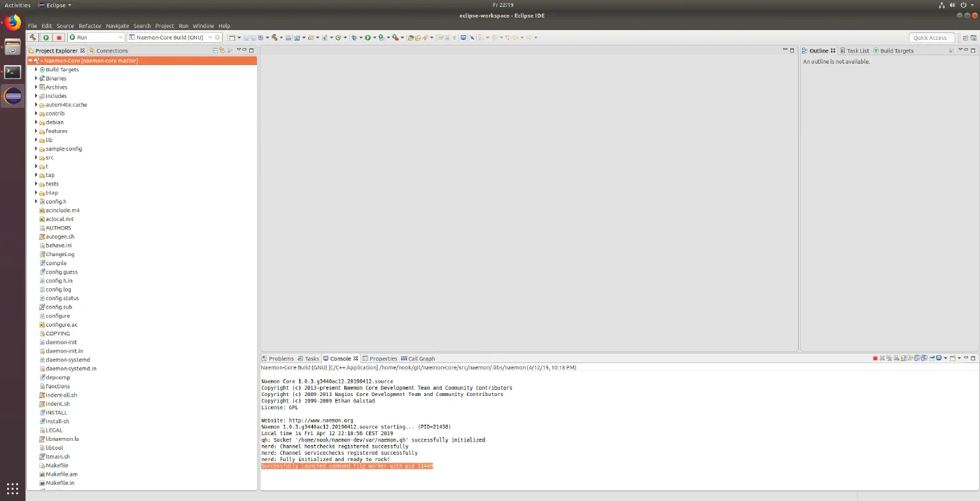This screenshot has height=501, width=980.
Task: Click the clock showing Fr 22:19
Action: point(503,5)
